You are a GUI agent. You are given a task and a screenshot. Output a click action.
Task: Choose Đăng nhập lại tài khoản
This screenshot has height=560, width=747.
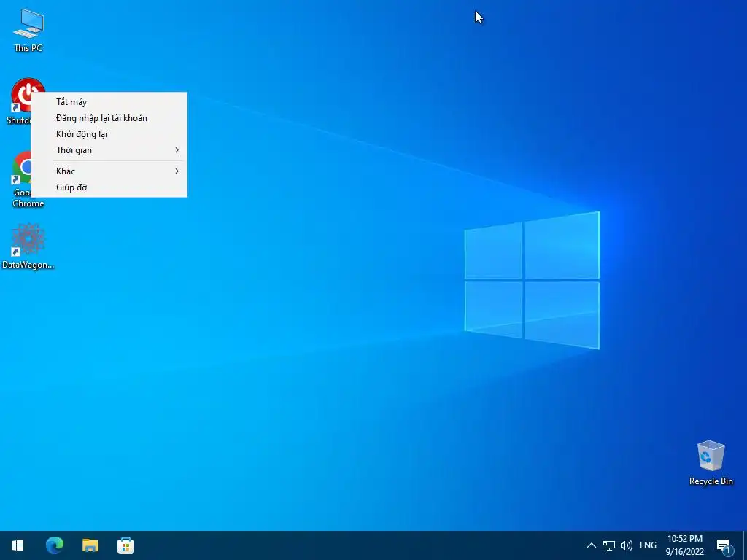(109, 118)
